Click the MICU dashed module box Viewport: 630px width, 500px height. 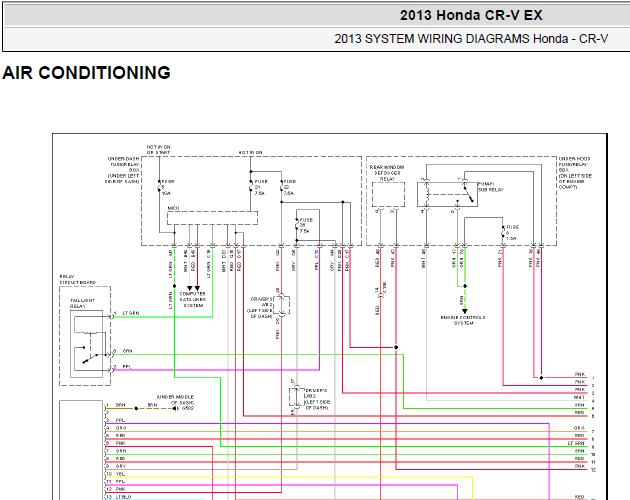[212, 218]
